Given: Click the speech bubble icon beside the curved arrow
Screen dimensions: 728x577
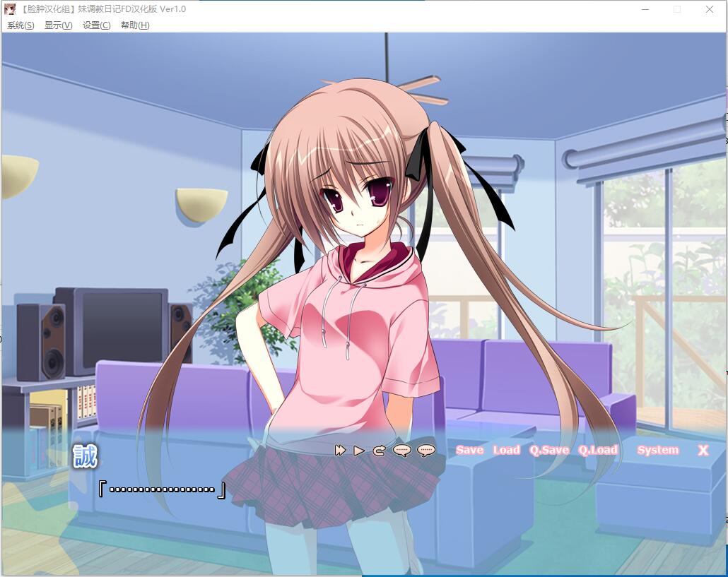Looking at the screenshot, I should pyautogui.click(x=401, y=450).
